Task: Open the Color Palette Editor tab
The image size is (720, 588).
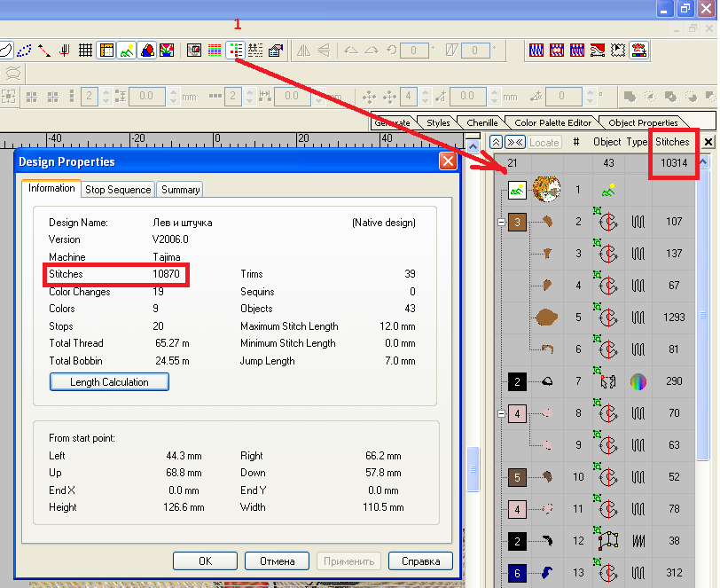Action: click(552, 122)
